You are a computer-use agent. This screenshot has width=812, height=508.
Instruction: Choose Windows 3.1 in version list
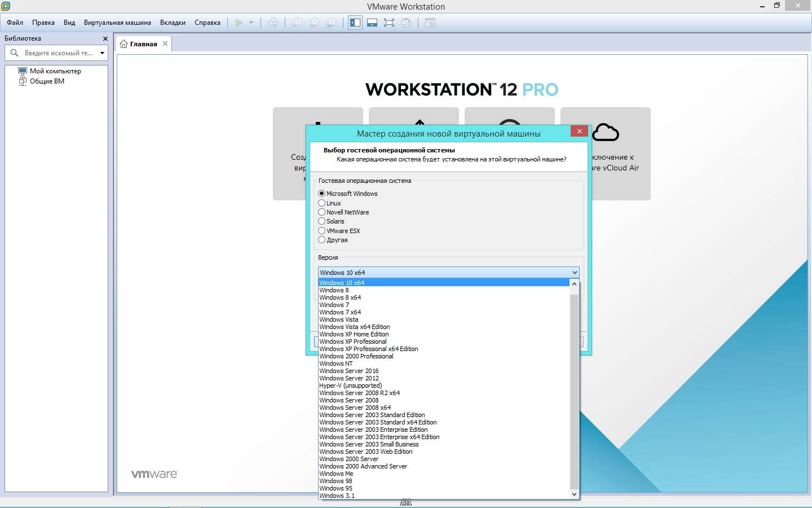tap(444, 496)
